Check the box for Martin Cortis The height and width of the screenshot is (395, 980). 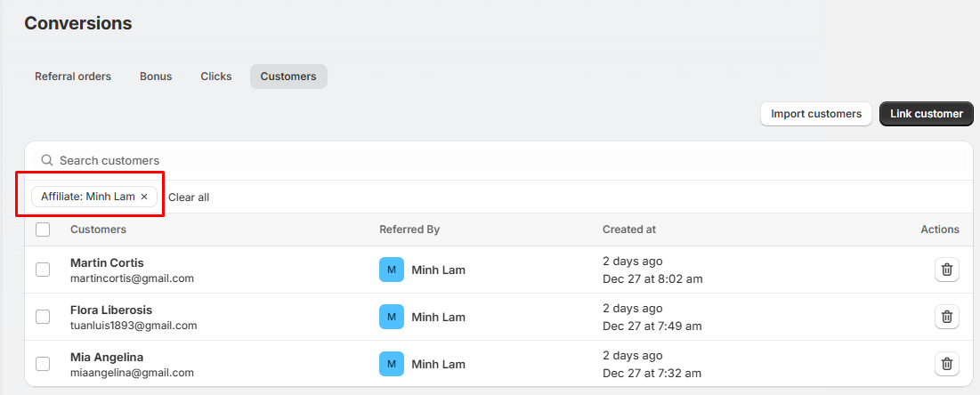coord(43,270)
